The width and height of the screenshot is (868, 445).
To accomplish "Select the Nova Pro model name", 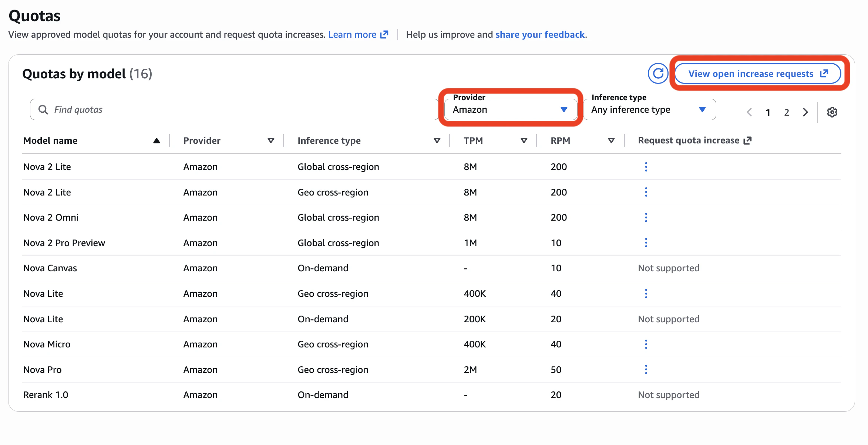I will (x=42, y=370).
